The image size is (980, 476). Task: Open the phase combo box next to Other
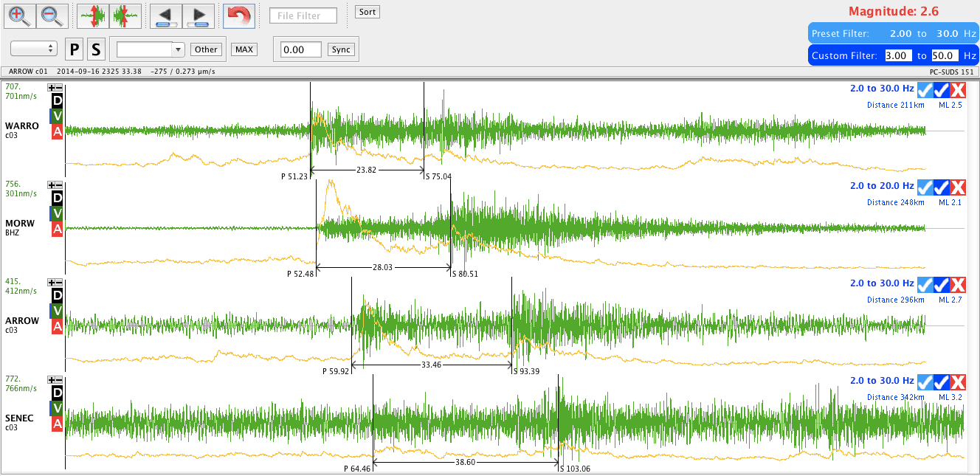(151, 49)
